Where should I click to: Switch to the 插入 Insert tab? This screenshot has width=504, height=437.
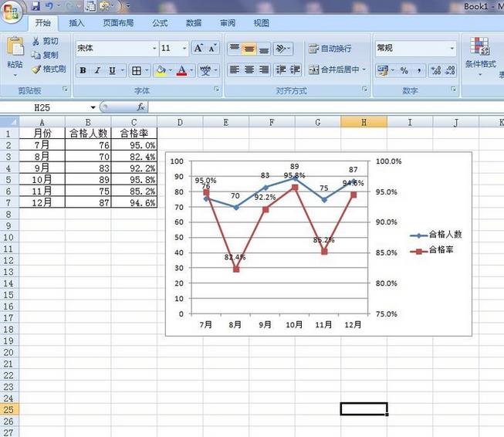tap(76, 23)
